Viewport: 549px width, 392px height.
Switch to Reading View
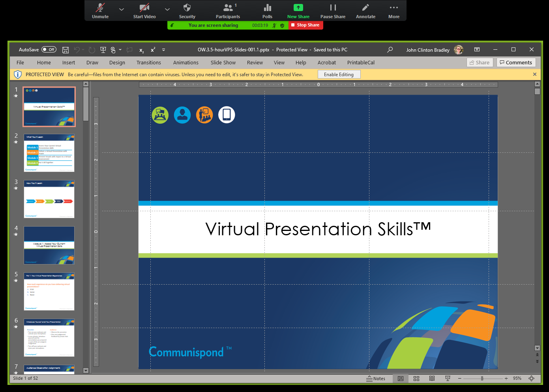[432, 379]
